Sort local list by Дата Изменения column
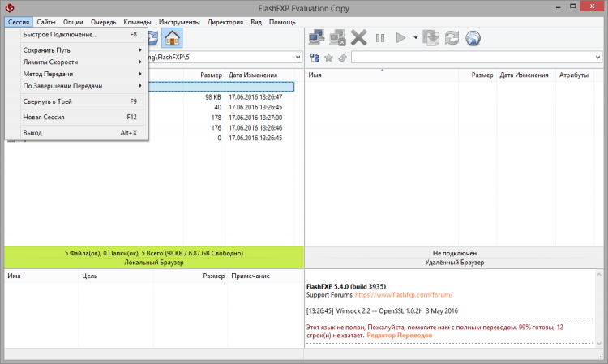 click(259, 75)
